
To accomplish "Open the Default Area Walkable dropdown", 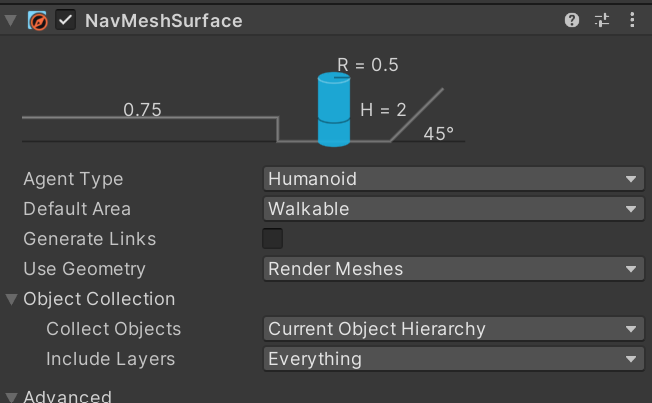I will click(x=454, y=209).
